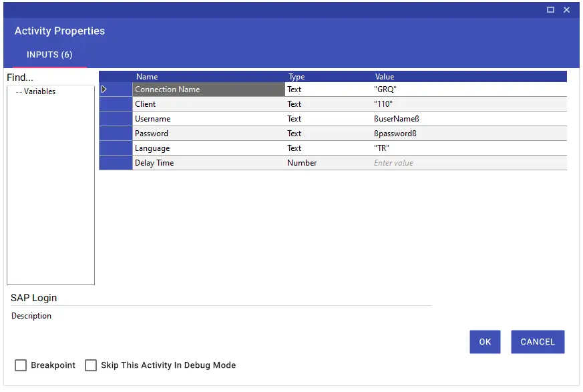Enable the Breakpoint checkbox
The image size is (583, 392).
[21, 365]
